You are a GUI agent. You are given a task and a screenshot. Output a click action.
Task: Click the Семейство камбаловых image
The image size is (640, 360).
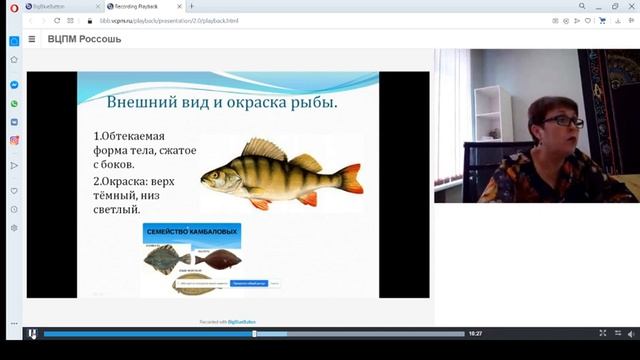pos(192,260)
